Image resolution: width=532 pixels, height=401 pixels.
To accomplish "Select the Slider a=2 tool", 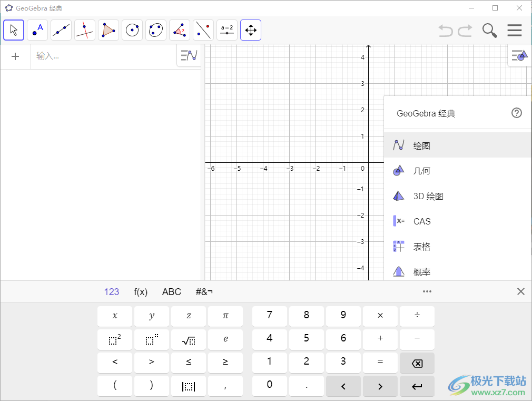I will (227, 30).
